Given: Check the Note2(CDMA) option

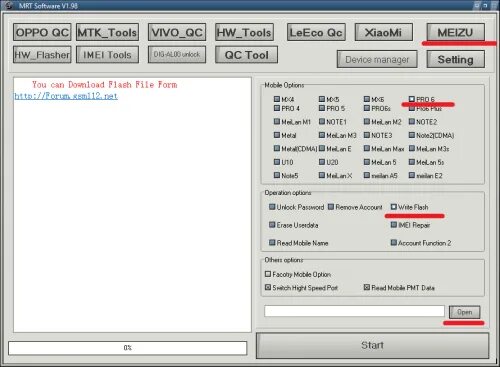Looking at the screenshot, I should (412, 135).
